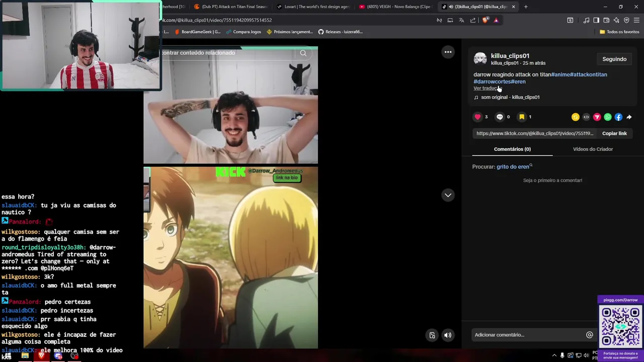Viewport: 644px width, 362px height.
Task: Open the Todos os favoritos bookmarks folder
Action: coord(619,32)
